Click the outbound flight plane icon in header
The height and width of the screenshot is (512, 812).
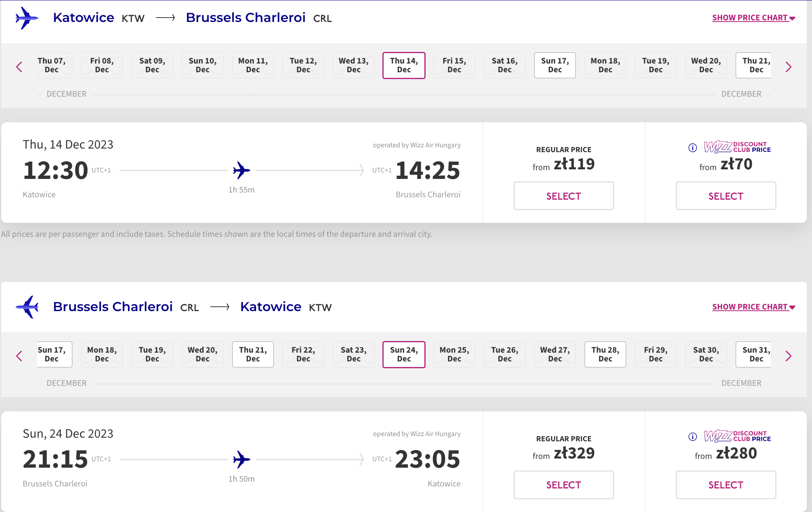click(x=26, y=18)
